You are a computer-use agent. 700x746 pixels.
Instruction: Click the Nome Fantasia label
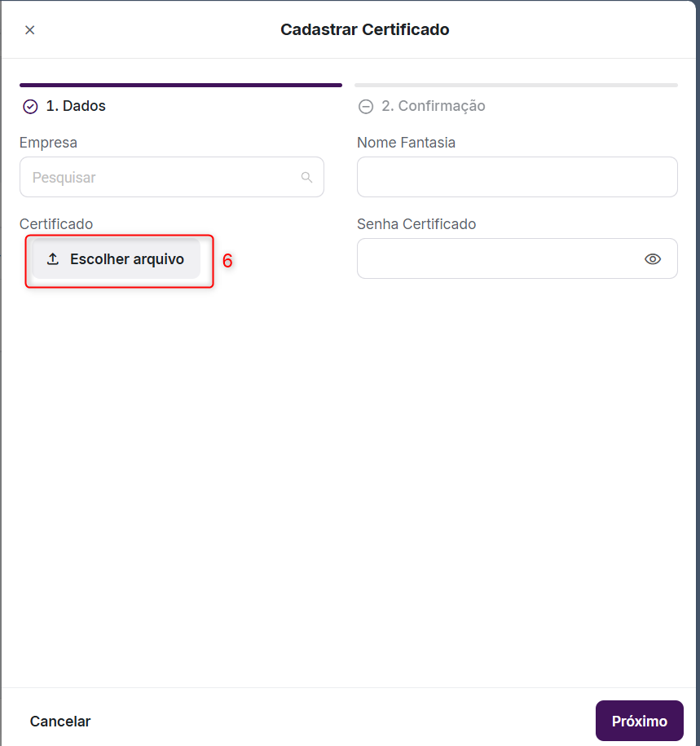pos(406,143)
